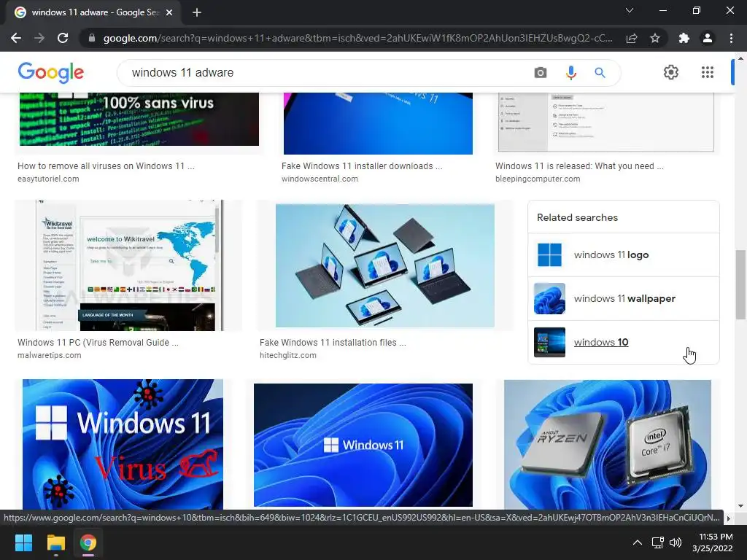This screenshot has width=747, height=560.
Task: Select the windows 11 adware tab
Action: (x=93, y=12)
